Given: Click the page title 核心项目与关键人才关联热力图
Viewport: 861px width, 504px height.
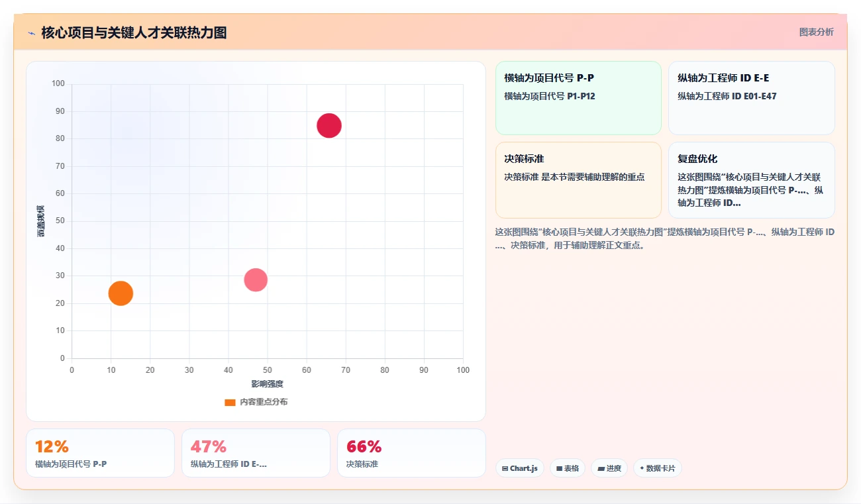Looking at the screenshot, I should tap(134, 32).
